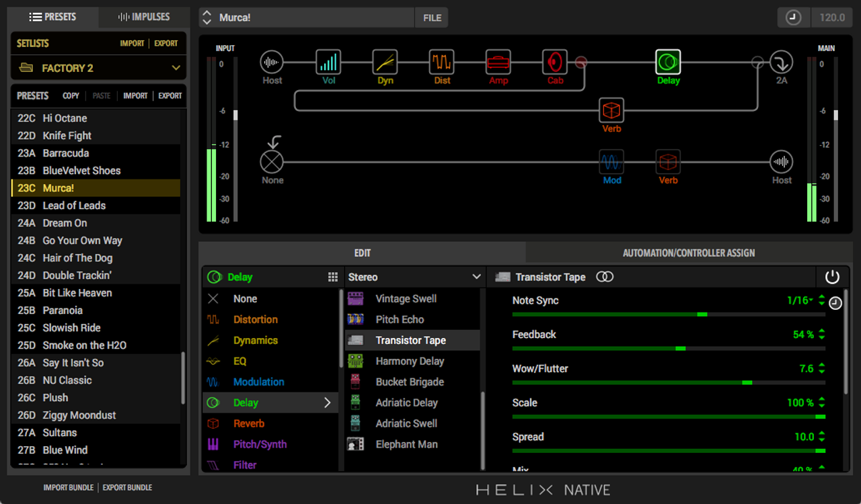Click the Host output block on lower path
This screenshot has width=861, height=504.
[x=782, y=162]
